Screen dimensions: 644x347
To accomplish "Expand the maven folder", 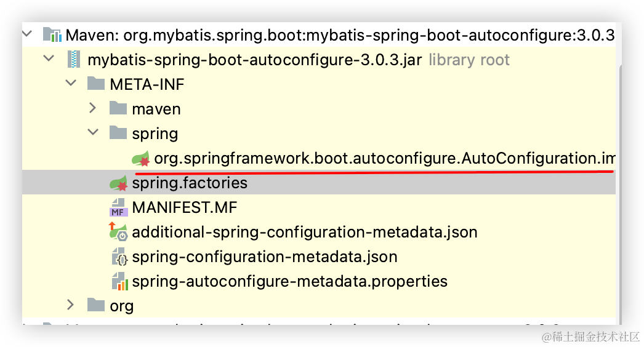I will (x=92, y=109).
